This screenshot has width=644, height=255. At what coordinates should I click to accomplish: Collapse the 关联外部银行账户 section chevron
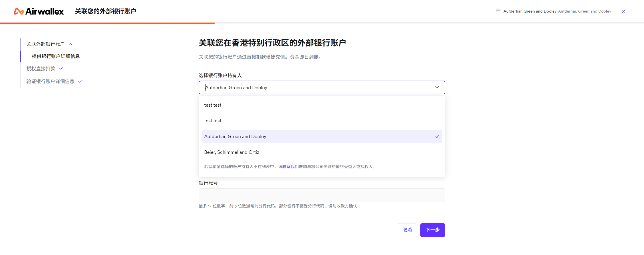[x=71, y=44]
